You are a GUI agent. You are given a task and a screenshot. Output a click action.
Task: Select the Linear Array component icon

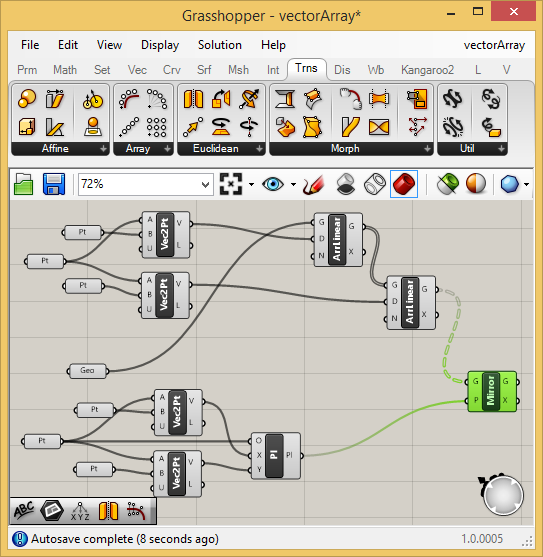129,127
